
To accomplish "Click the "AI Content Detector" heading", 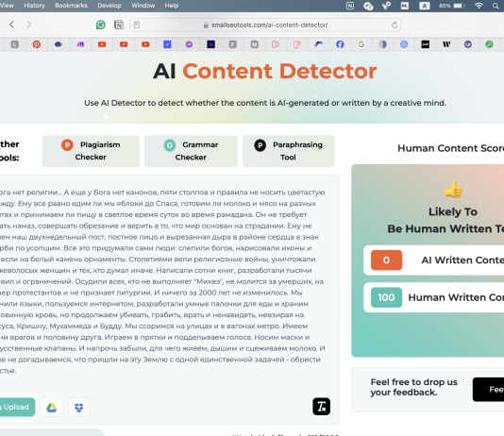I will coord(265,71).
